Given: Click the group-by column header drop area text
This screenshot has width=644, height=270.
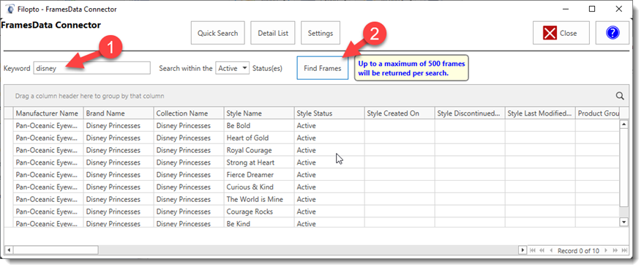Looking at the screenshot, I should (89, 96).
